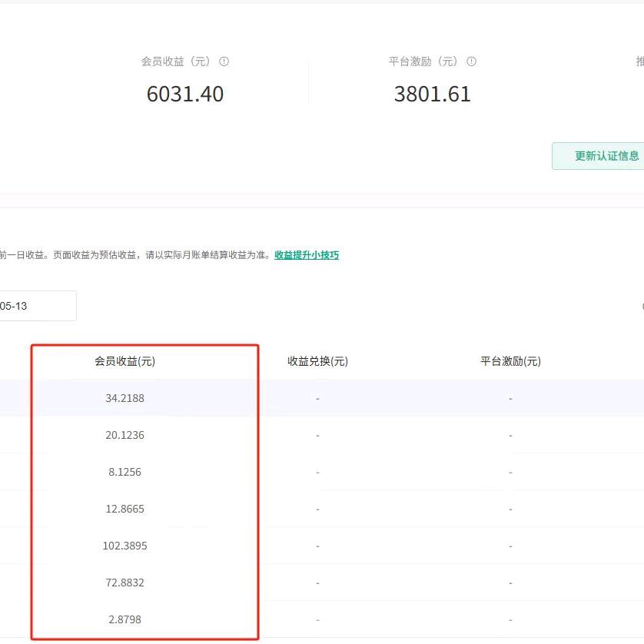Click the info icon beside top 会员收益（元）
This screenshot has height=644, width=644.
coord(224,61)
